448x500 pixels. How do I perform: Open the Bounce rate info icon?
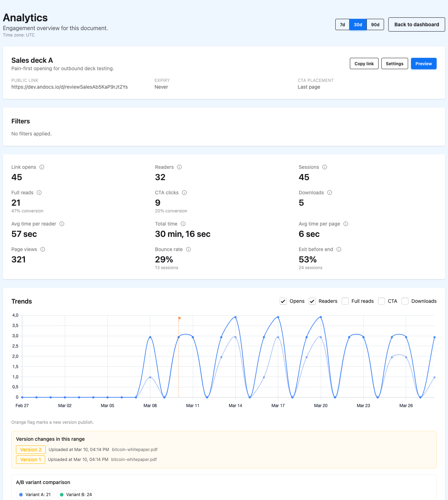point(189,249)
